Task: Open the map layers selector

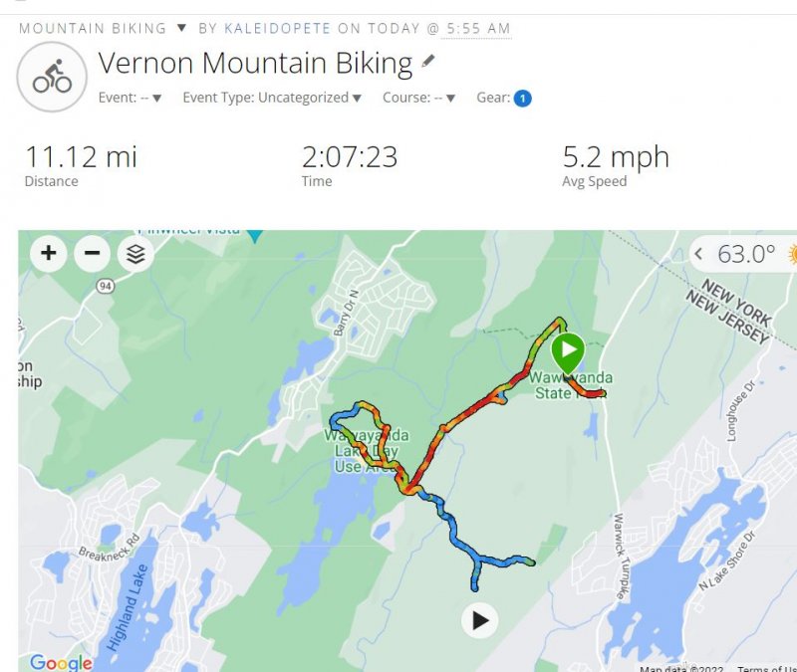Action: 135,254
